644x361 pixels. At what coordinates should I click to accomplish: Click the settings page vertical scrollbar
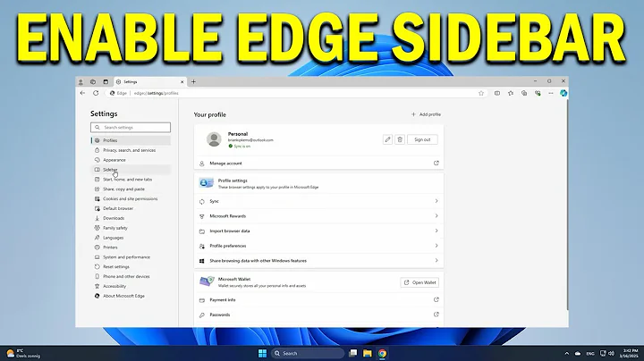point(567,206)
